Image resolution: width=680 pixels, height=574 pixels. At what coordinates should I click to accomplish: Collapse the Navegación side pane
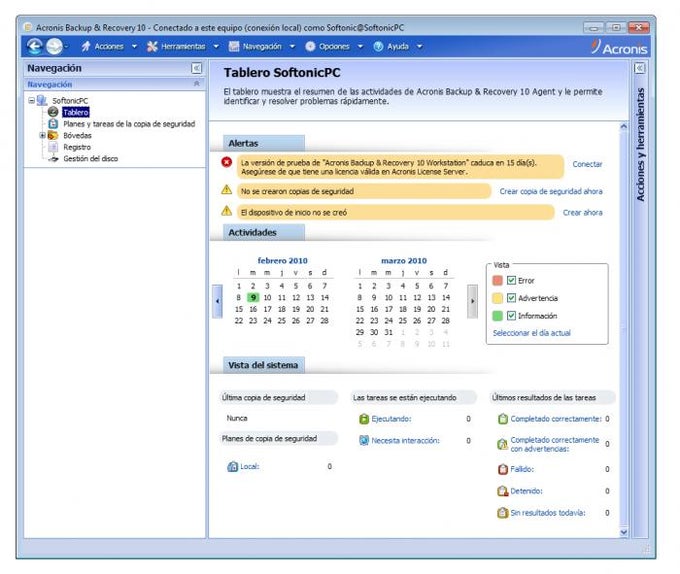196,68
